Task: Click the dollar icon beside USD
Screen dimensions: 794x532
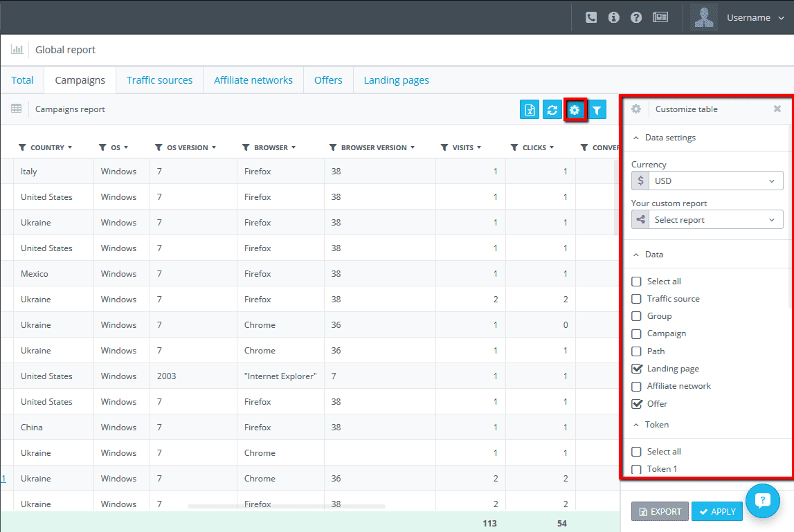Action: click(640, 181)
